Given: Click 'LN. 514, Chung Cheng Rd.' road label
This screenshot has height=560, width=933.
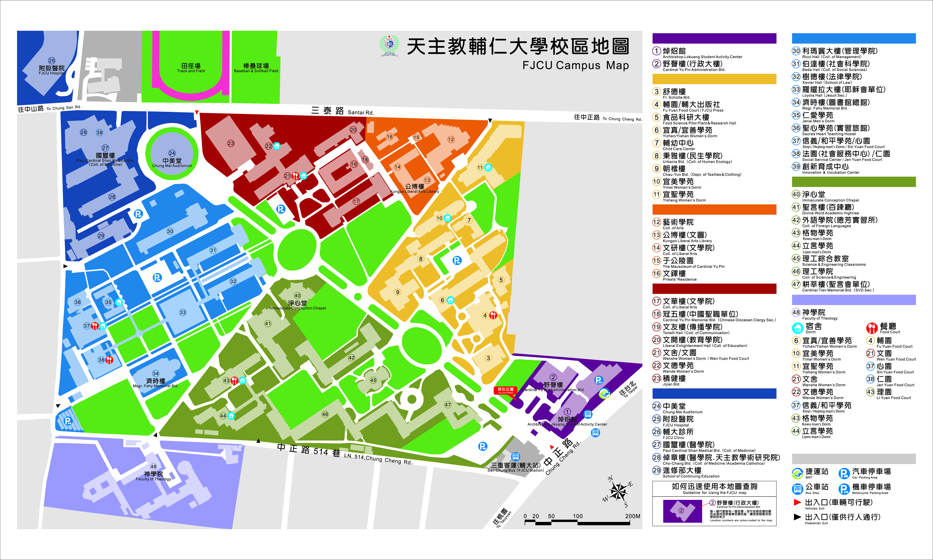Looking at the screenshot, I should coord(378,459).
